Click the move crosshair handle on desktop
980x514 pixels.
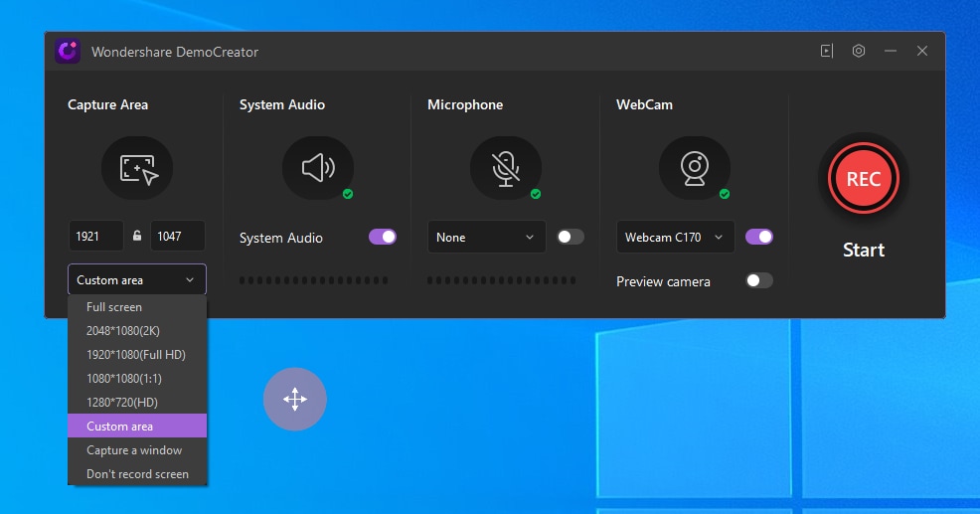295,399
